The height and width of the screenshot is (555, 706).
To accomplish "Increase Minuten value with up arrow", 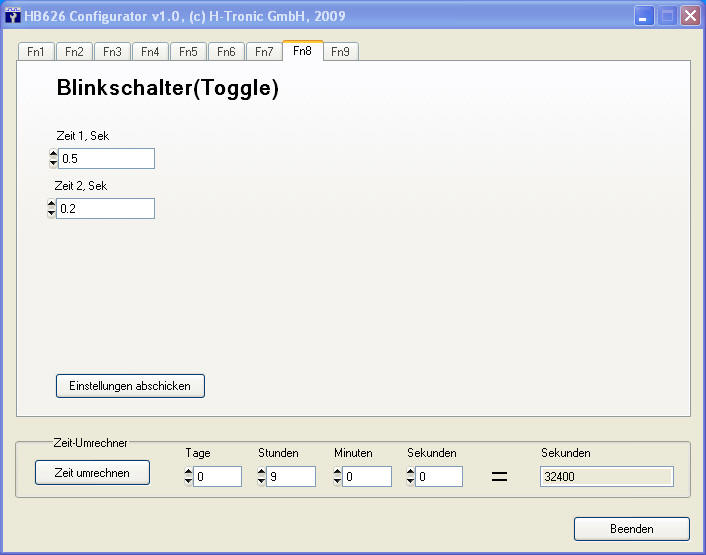I will (x=338, y=473).
